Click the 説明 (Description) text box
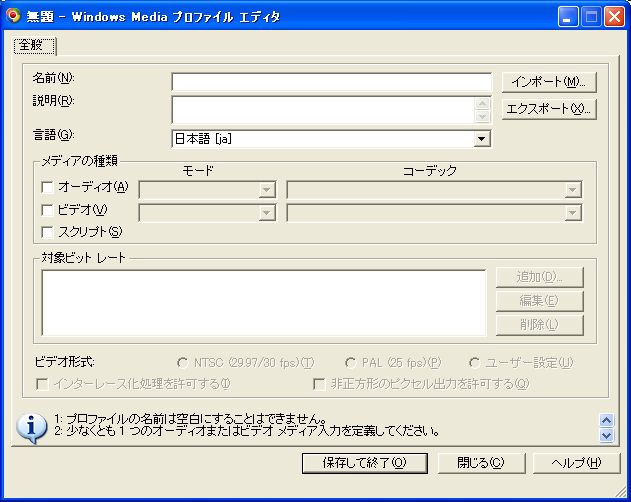Image resolution: width=631 pixels, height=502 pixels. click(x=322, y=109)
